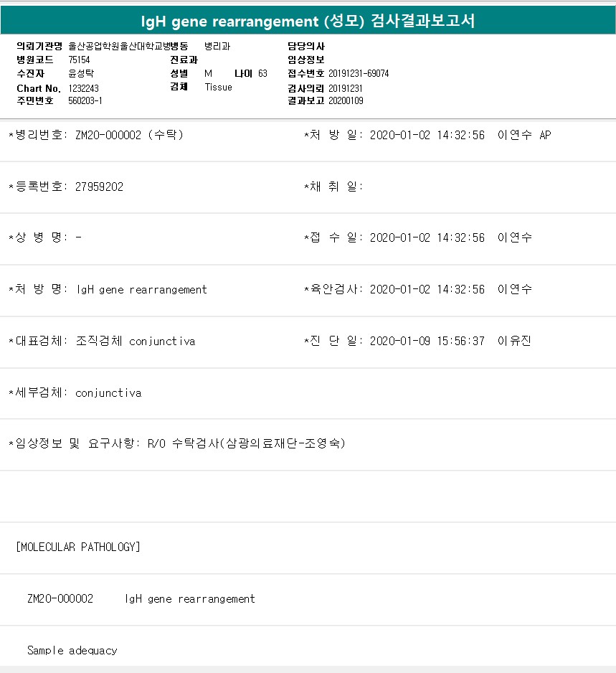Click the age value 63
Image resolution: width=616 pixels, height=673 pixels.
point(262,73)
